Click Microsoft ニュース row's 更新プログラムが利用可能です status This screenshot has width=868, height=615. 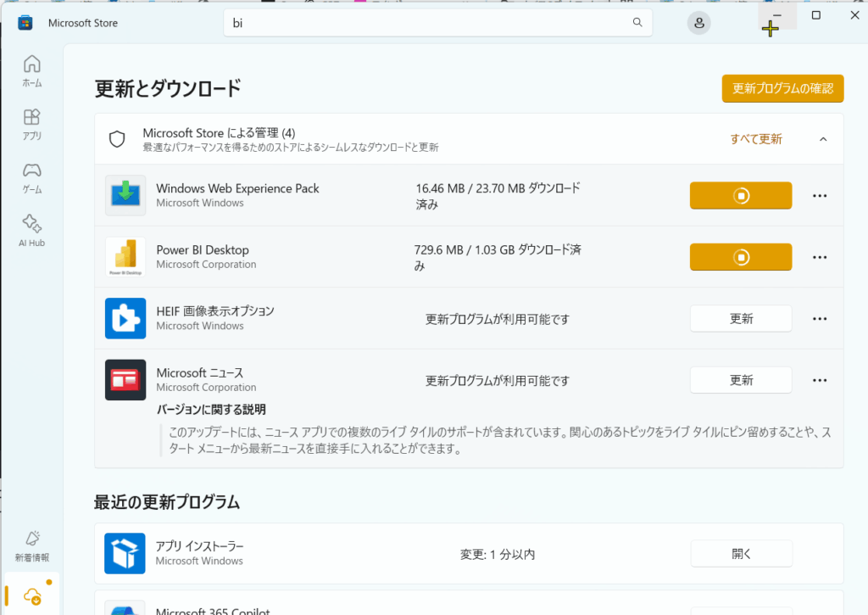(x=497, y=381)
